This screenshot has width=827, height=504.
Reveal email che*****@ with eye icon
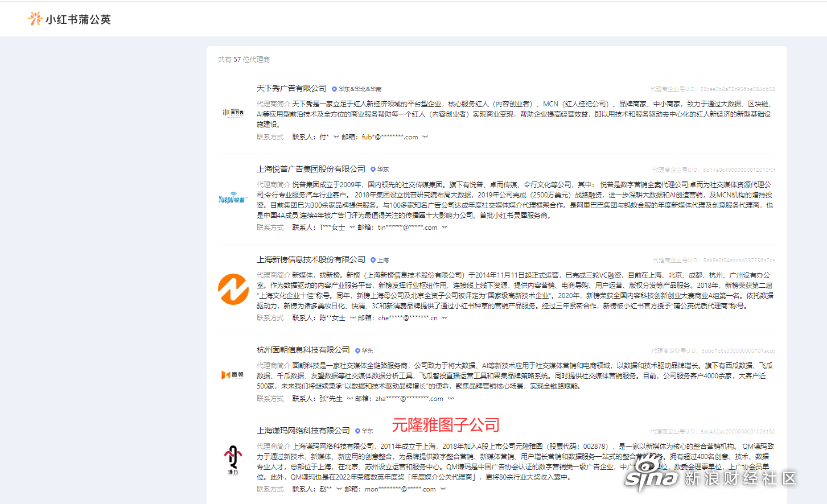[x=444, y=318]
